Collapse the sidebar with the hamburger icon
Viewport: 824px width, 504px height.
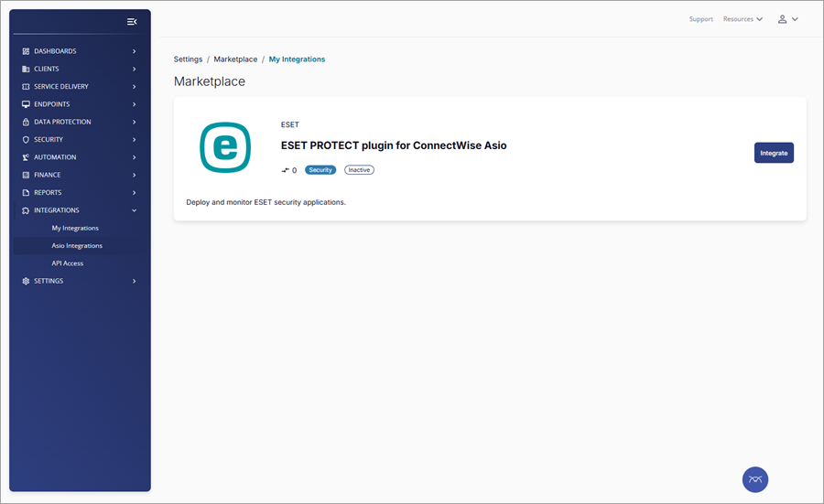tap(132, 22)
